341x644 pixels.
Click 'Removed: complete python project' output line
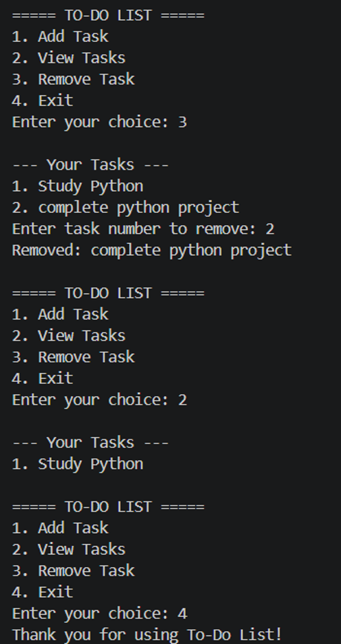click(x=152, y=250)
